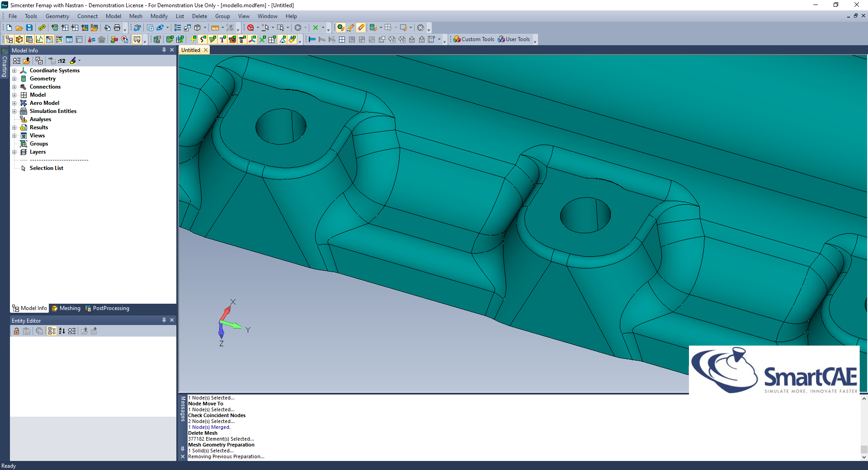Image resolution: width=868 pixels, height=470 pixels.
Task: Expand the Aero Model tree node
Action: pyautogui.click(x=14, y=103)
